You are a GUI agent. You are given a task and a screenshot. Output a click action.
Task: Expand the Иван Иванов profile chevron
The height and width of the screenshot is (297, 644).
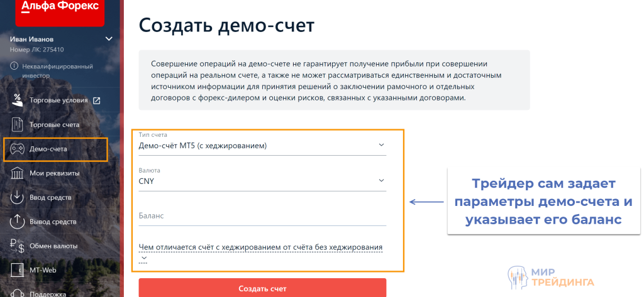[x=109, y=39]
